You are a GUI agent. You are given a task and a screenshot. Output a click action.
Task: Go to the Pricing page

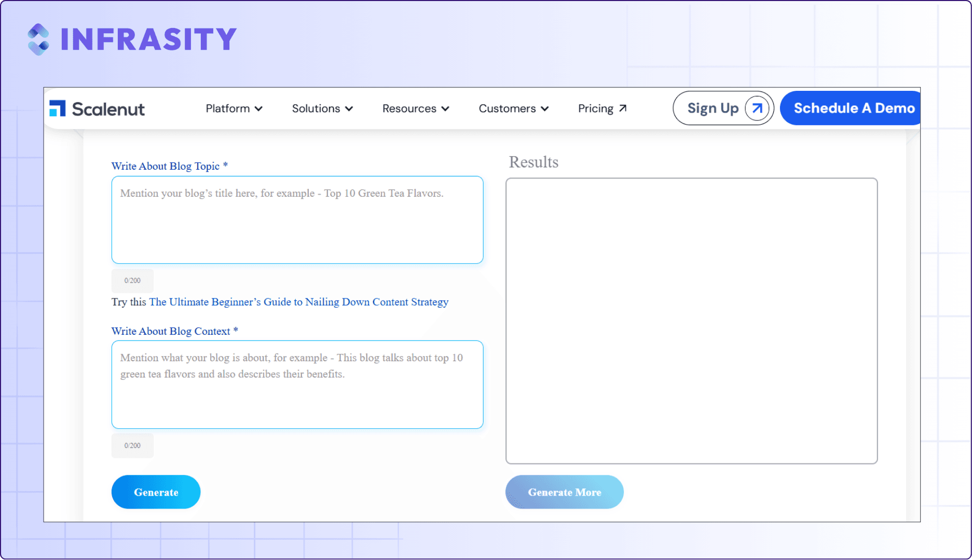pos(603,108)
